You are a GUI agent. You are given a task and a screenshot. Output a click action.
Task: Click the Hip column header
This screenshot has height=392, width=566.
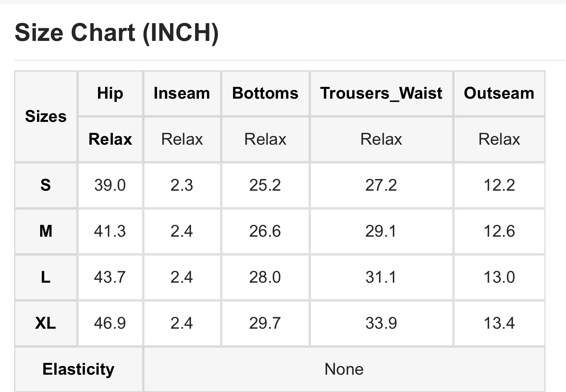point(110,94)
